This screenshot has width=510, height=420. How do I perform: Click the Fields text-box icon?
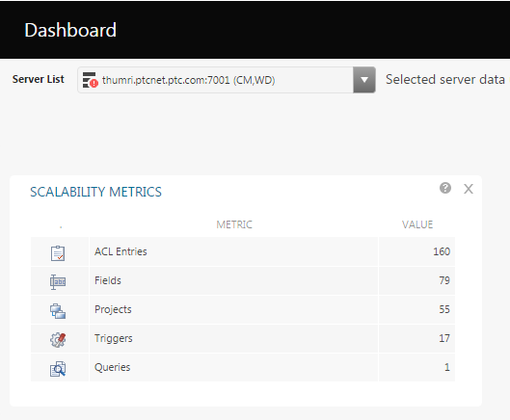coord(58,282)
